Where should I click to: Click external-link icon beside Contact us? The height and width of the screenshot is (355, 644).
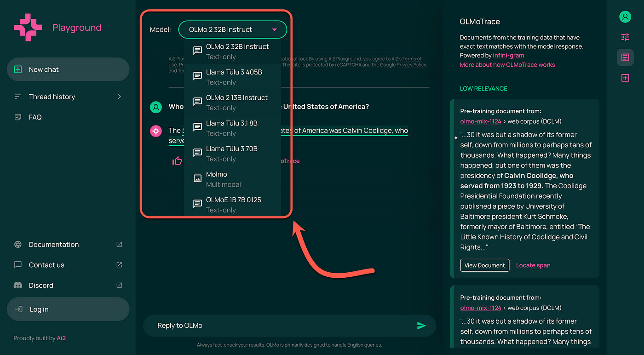[x=119, y=265]
